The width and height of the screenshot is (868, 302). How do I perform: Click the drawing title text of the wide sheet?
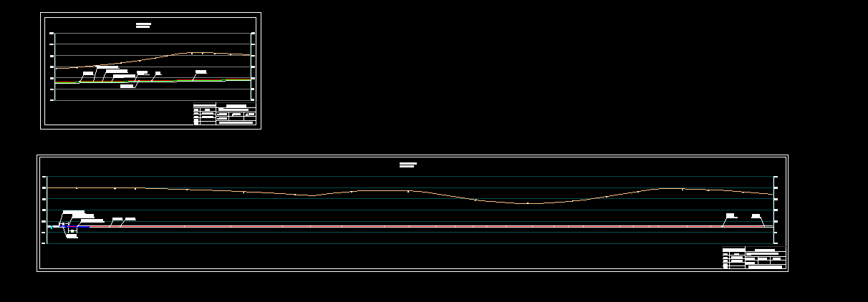(x=408, y=165)
